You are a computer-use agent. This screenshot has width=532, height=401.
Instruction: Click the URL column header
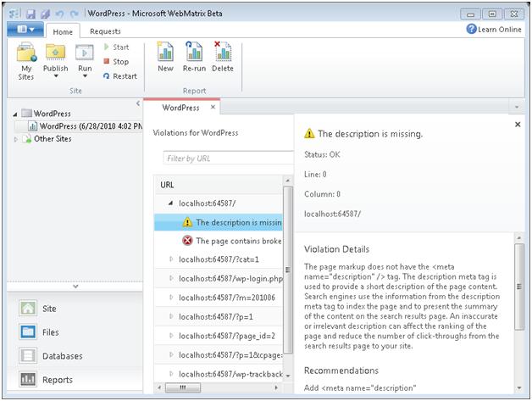219,185
